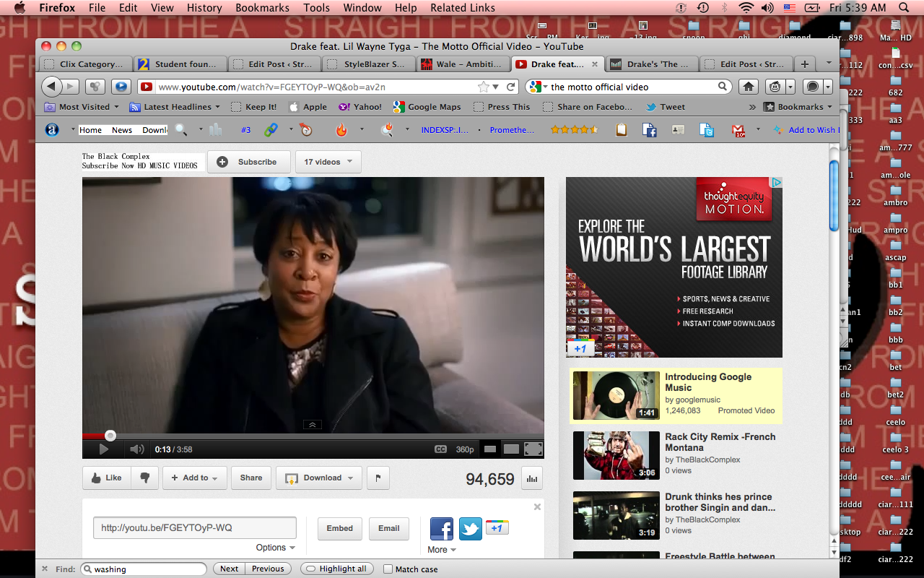The image size is (924, 578).
Task: Click the Subscribe button
Action: pos(249,162)
